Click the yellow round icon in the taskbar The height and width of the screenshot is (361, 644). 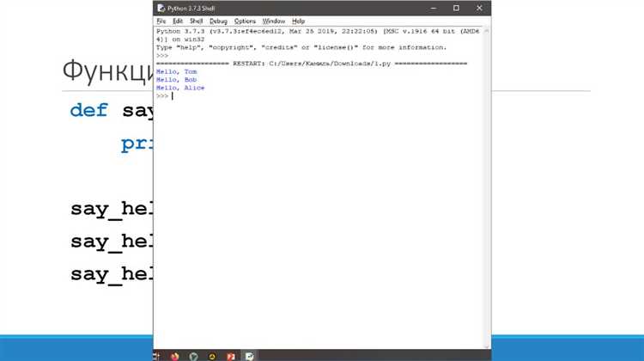coord(212,356)
